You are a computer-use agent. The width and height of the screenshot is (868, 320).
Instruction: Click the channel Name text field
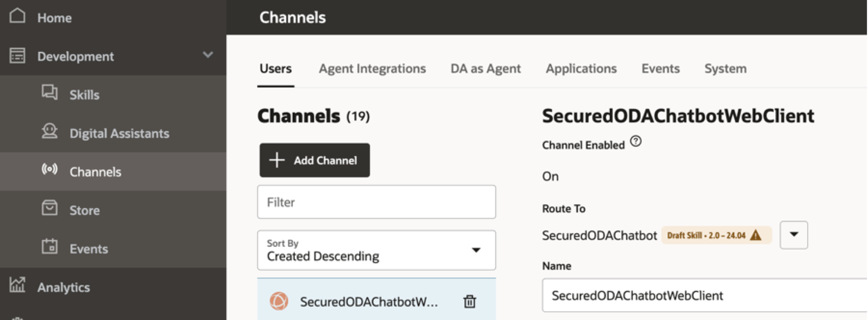(704, 295)
